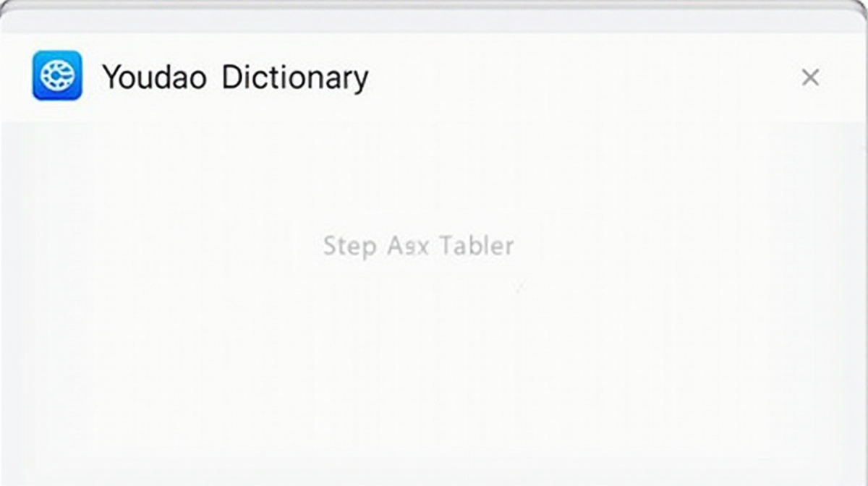Click the "Youdao Dictionary" title text
Image resolution: width=868 pixels, height=486 pixels.
pos(235,77)
